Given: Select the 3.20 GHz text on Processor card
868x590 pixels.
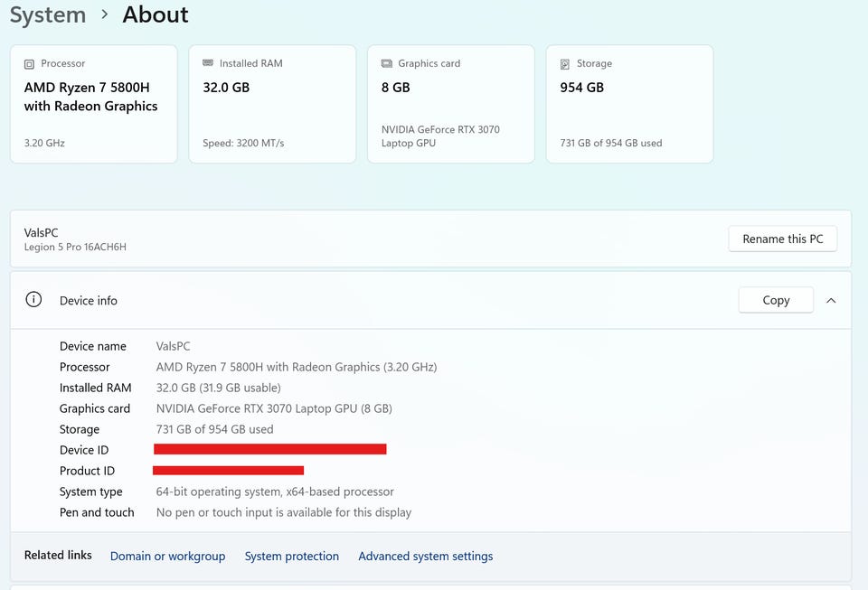Looking at the screenshot, I should 44,143.
